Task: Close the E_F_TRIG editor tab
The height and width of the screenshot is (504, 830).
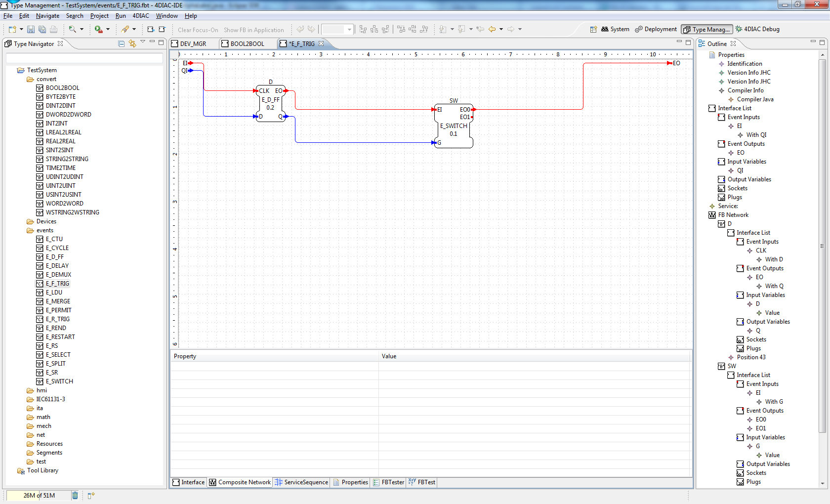Action: (x=321, y=43)
